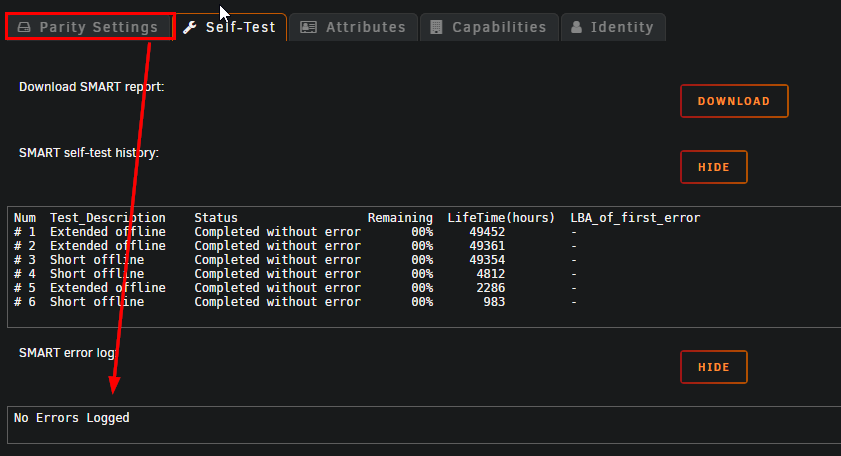
Task: Hide the SMART self-test history
Action: (714, 167)
